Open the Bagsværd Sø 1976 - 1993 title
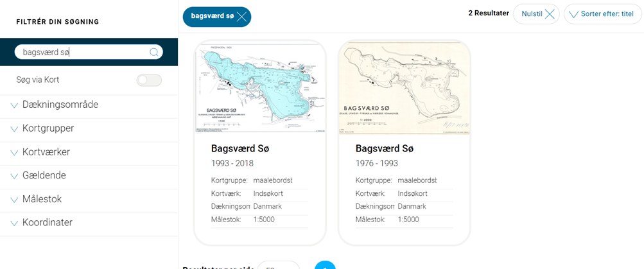 pyautogui.click(x=385, y=149)
